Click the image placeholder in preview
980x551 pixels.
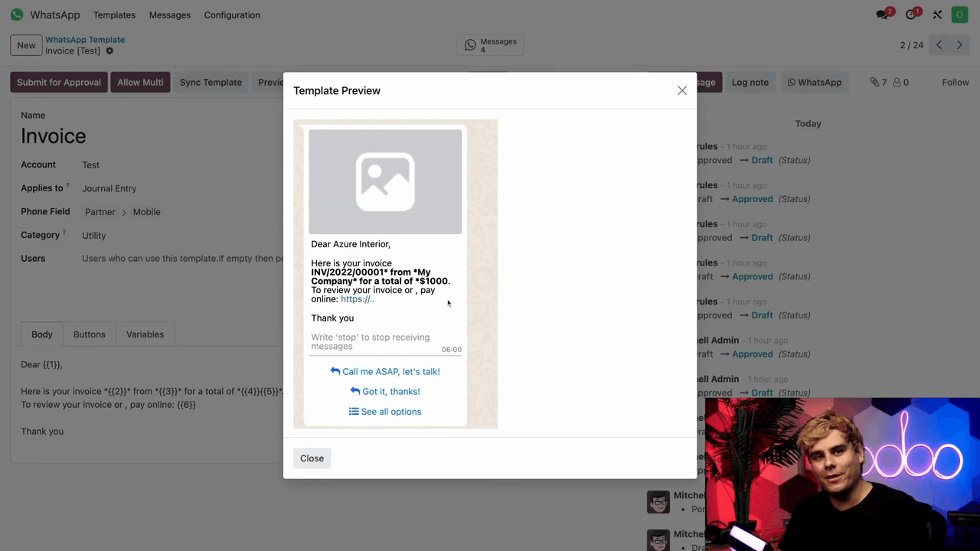click(x=385, y=181)
